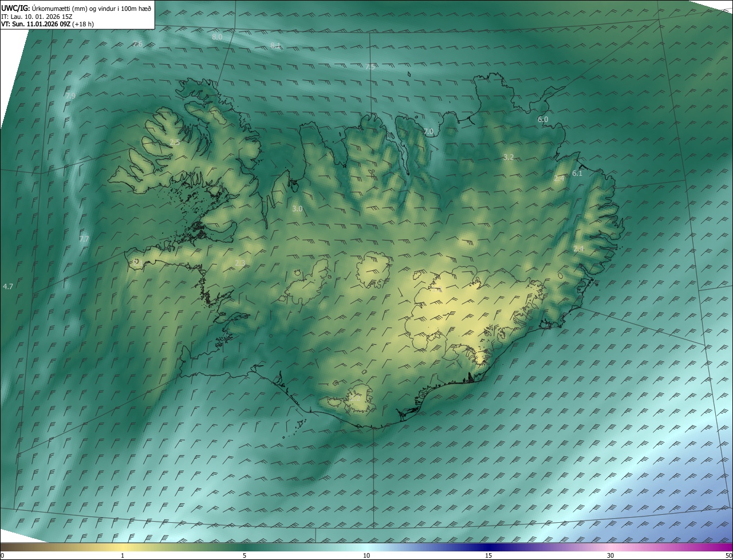Click the map value label 7.5
The height and width of the screenshot is (560, 733).
coord(370,67)
